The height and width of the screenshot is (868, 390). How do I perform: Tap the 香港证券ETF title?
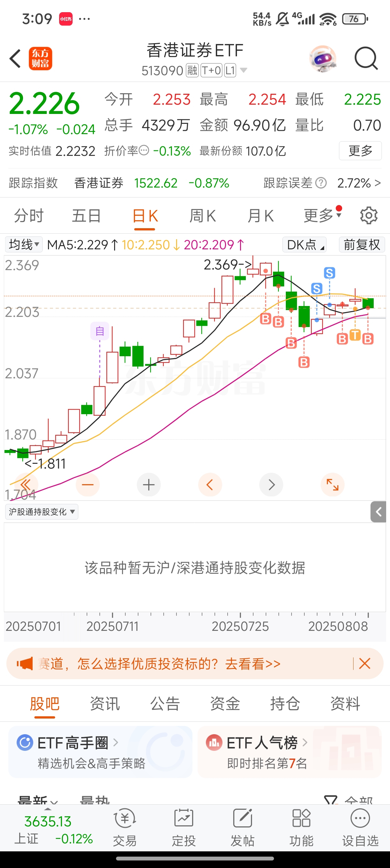click(x=195, y=50)
